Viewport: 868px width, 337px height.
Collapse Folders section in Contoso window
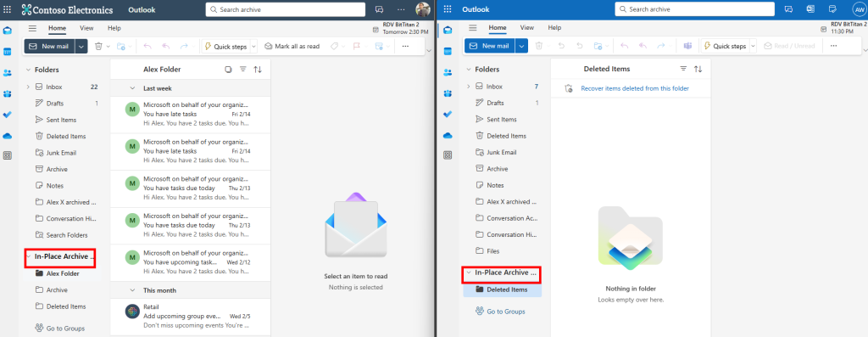click(28, 70)
